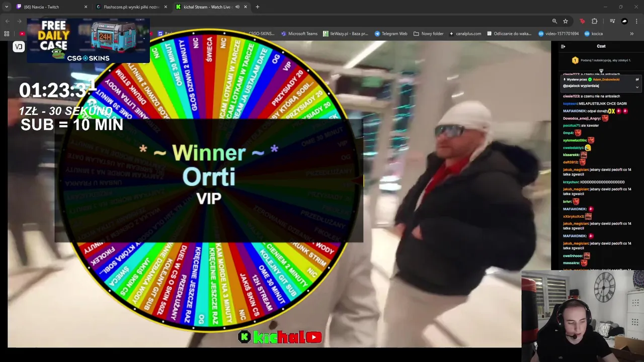Click chat username brivr

[568, 202]
